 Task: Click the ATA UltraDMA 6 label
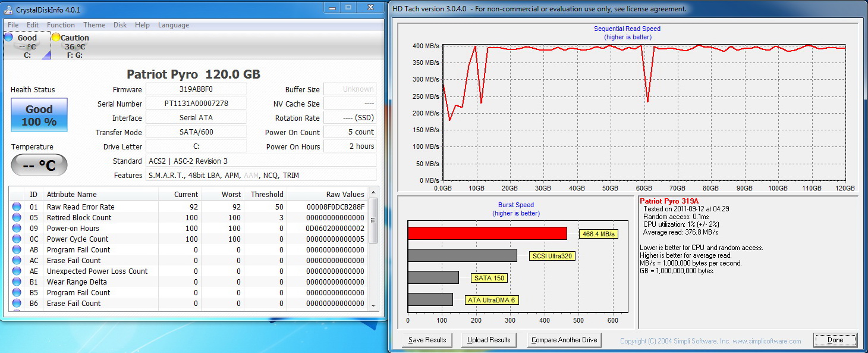[x=491, y=300]
